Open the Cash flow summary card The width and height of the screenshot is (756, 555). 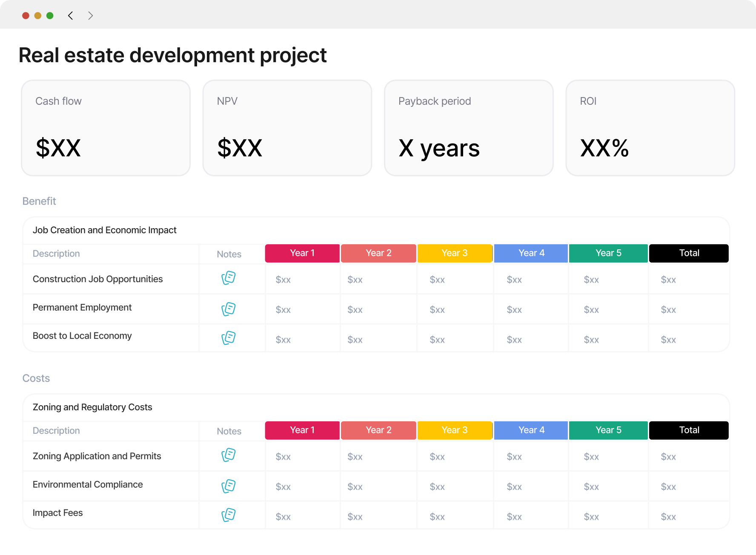point(106,128)
